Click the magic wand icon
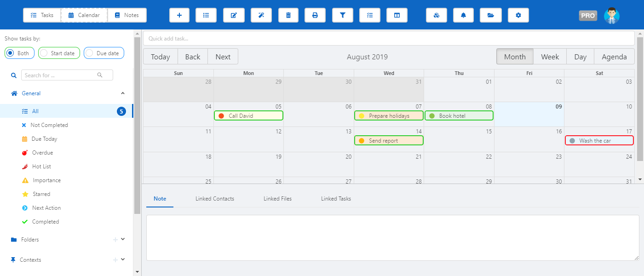The height and width of the screenshot is (276, 644). tap(261, 15)
